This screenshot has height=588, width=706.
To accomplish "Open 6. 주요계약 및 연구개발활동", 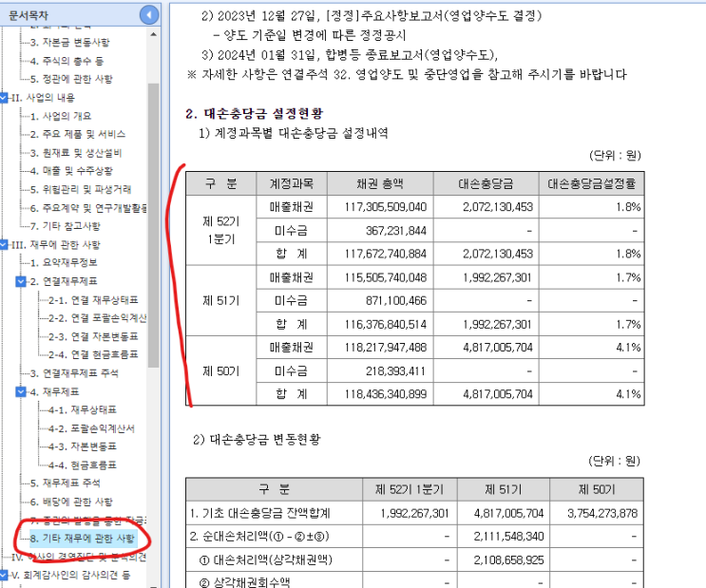I will tap(88, 208).
